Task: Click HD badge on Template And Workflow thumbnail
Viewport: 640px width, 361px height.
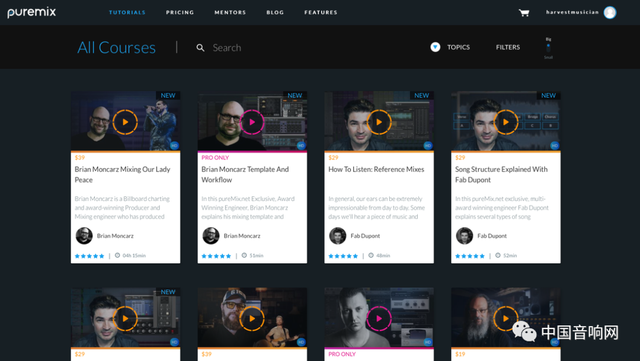Action: coord(301,145)
